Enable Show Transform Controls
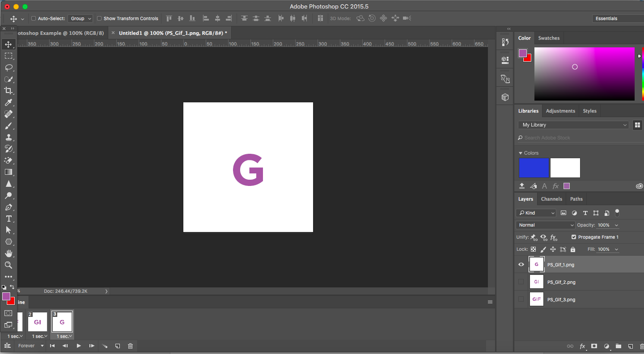 [x=99, y=18]
